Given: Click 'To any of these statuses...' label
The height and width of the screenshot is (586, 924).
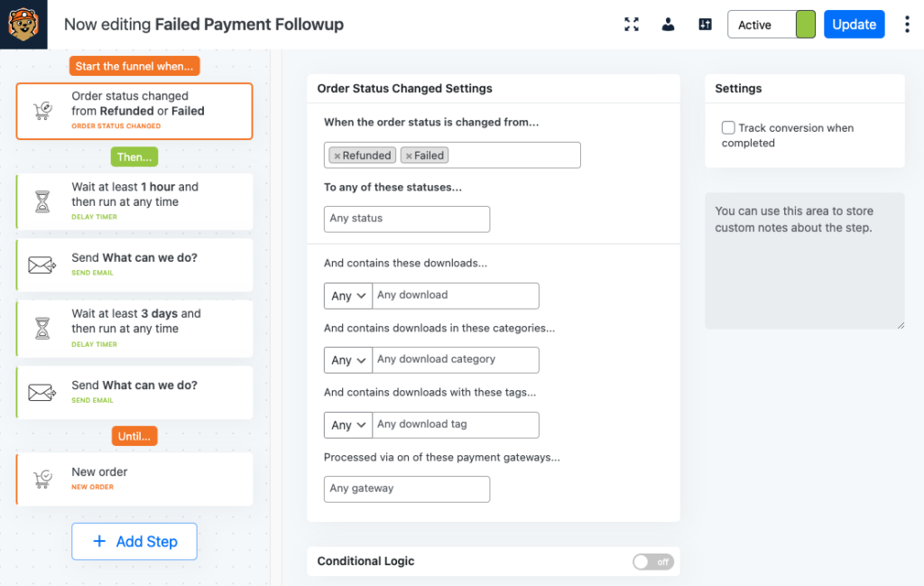Looking at the screenshot, I should (393, 188).
